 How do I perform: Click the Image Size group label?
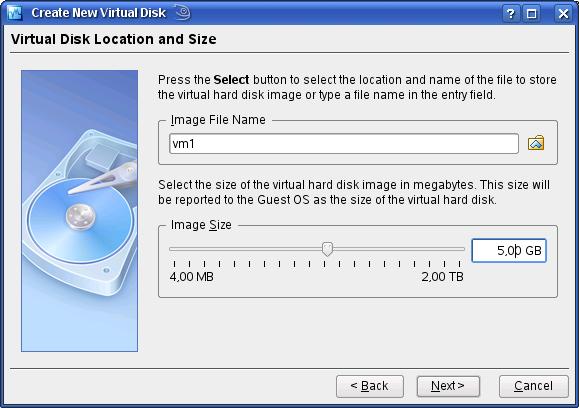201,225
